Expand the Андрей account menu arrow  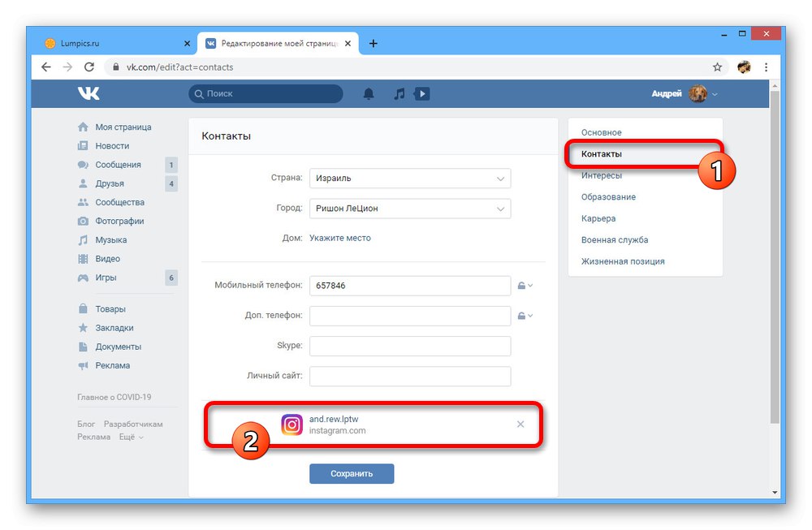(715, 94)
